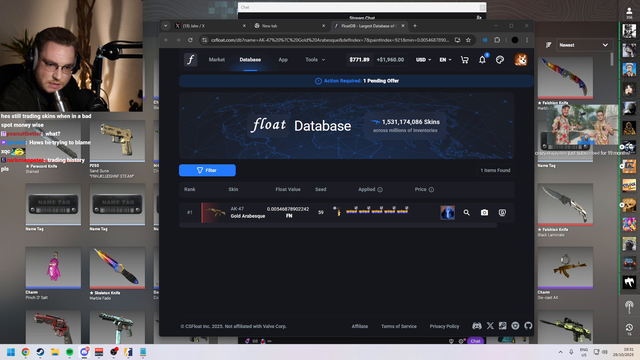Open the USD currency dropdown
This screenshot has height=360, width=640.
(423, 60)
